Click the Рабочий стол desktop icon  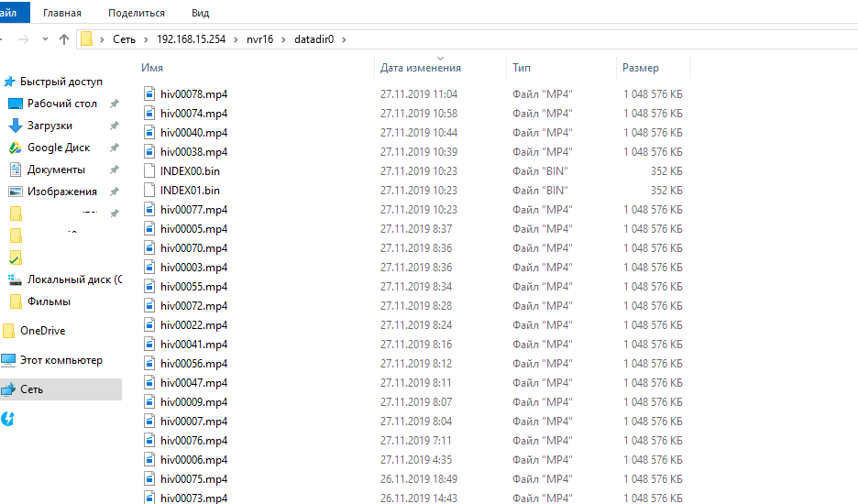[x=16, y=104]
